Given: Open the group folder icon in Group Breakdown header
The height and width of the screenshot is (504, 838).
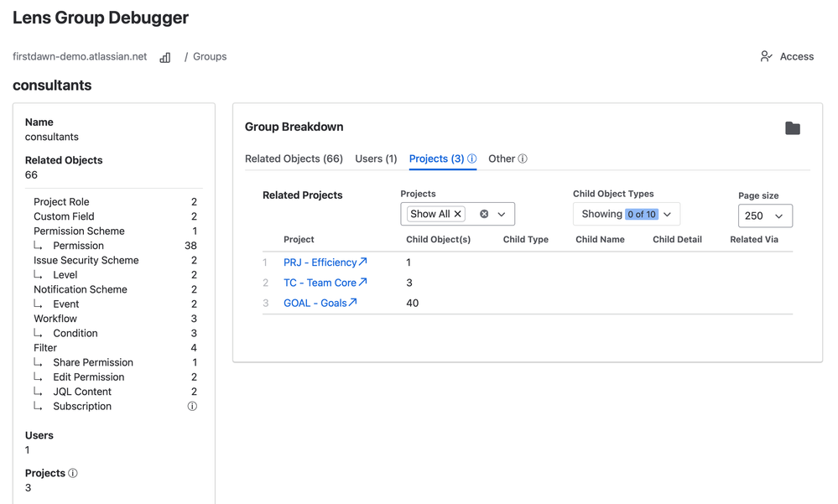Looking at the screenshot, I should 792,127.
